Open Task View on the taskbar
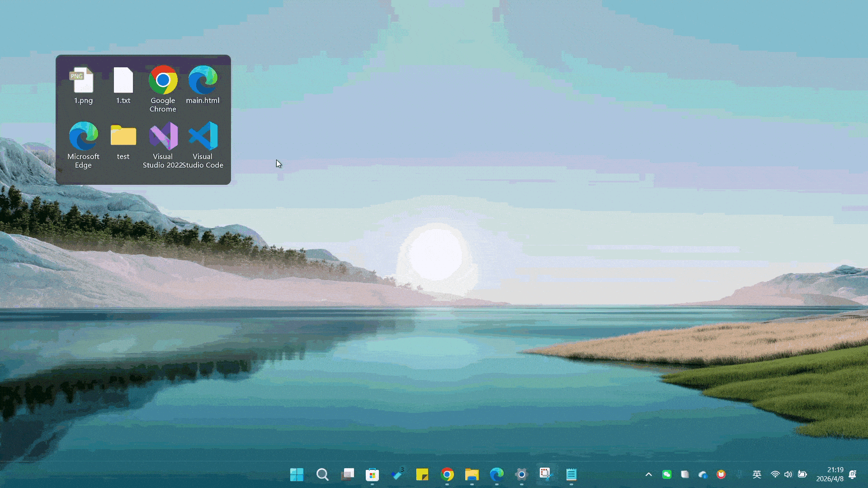Viewport: 868px width, 488px height. pyautogui.click(x=347, y=474)
